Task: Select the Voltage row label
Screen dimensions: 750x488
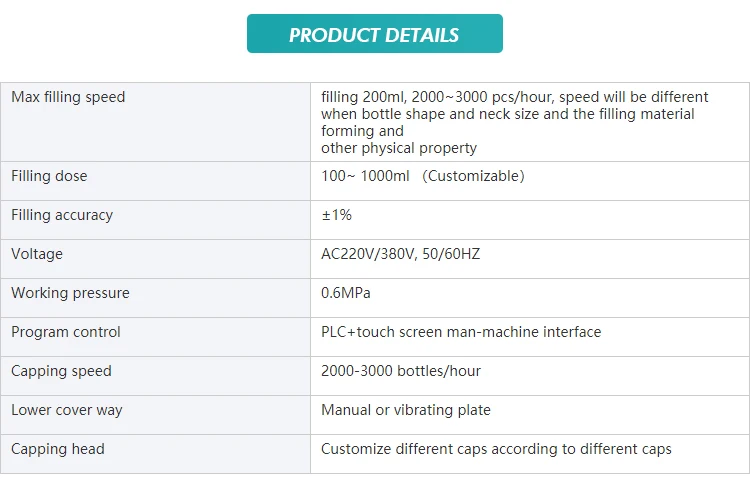Action: point(37,254)
